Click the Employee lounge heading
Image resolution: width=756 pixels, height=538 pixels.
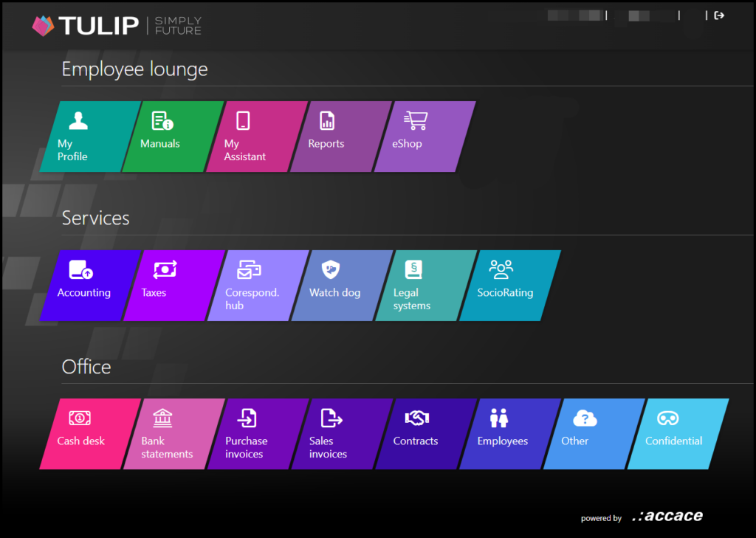click(134, 69)
